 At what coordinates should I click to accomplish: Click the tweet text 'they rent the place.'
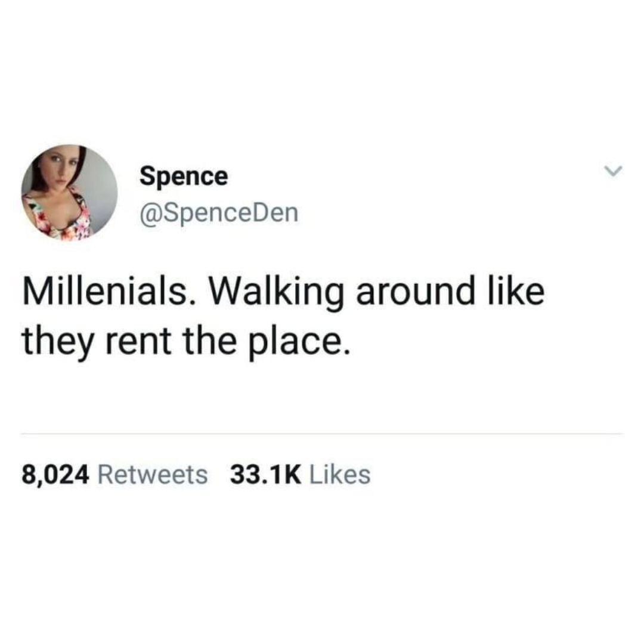[187, 342]
